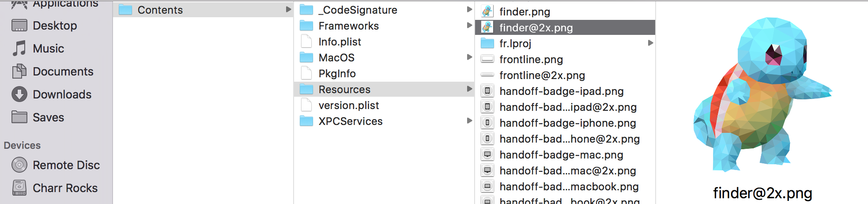Expand the _CodeSignature folder arrow

coord(469,9)
